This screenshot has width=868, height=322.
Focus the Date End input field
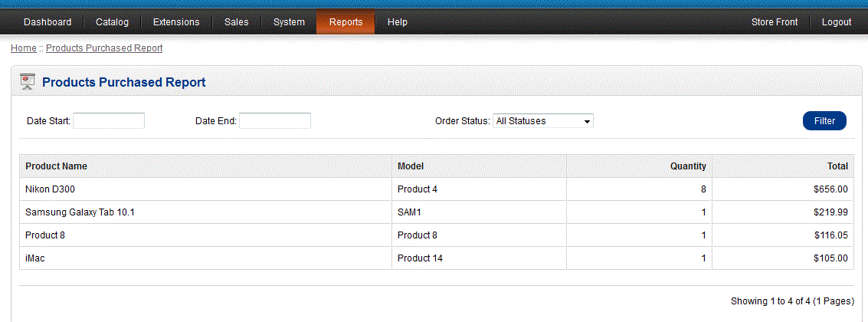275,121
